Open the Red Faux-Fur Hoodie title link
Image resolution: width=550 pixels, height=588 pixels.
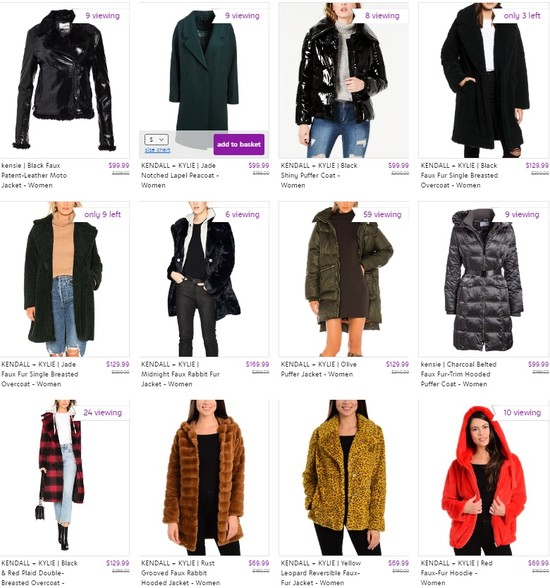pos(457,573)
